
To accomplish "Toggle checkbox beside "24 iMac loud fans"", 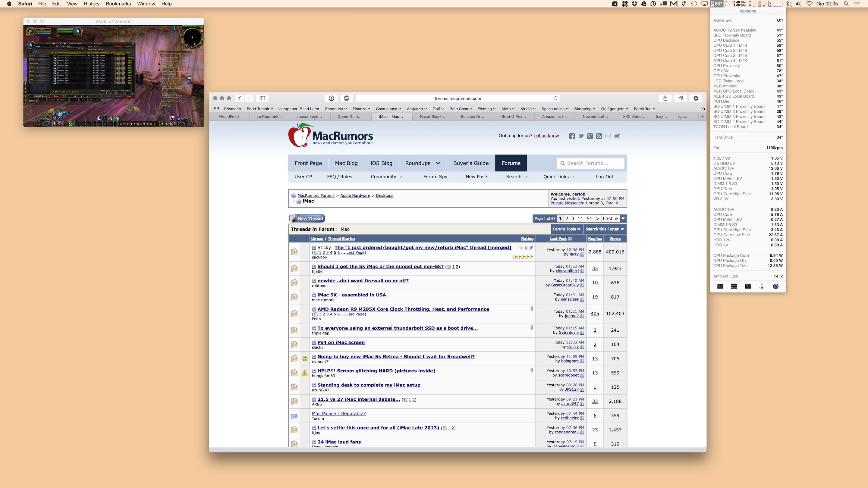I will pyautogui.click(x=314, y=442).
